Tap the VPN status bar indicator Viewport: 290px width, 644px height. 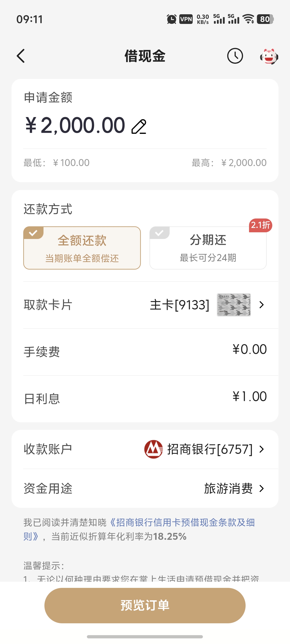[186, 19]
